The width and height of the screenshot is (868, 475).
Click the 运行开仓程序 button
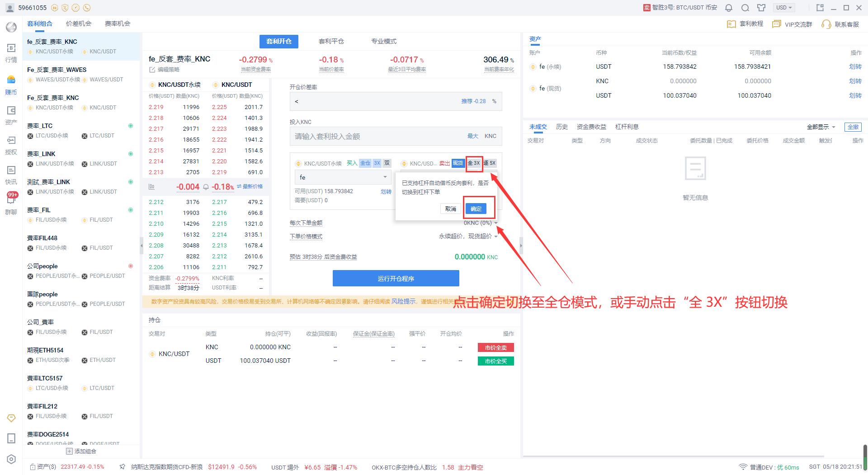point(396,279)
